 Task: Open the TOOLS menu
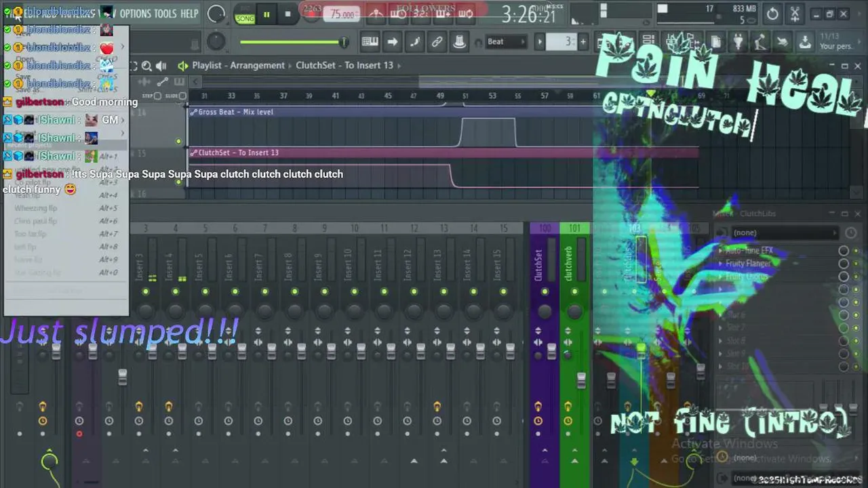tap(165, 14)
